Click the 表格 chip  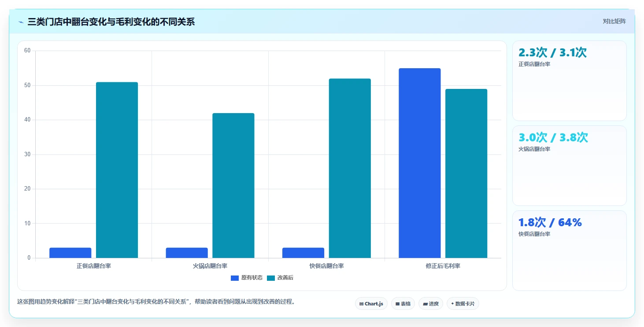[403, 304]
